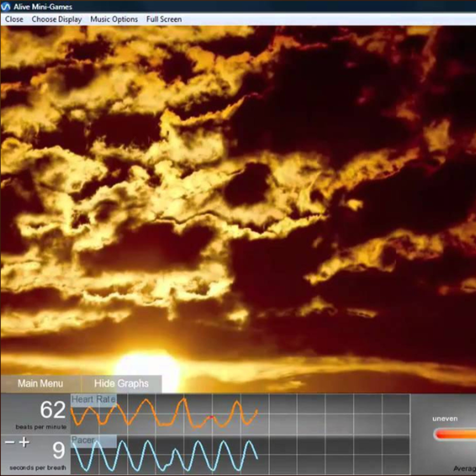Click the 'uneven' label
Image resolution: width=476 pixels, height=476 pixels.
445,419
